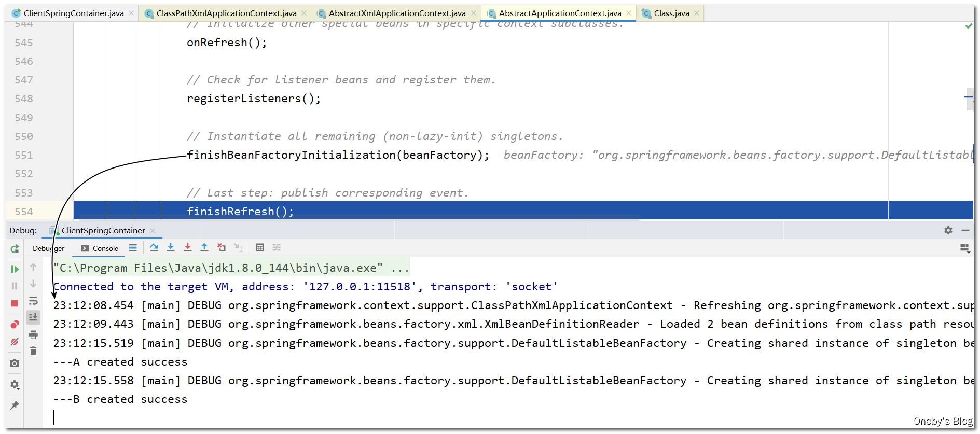Stop the debug session
The image size is (980, 434).
(x=15, y=303)
